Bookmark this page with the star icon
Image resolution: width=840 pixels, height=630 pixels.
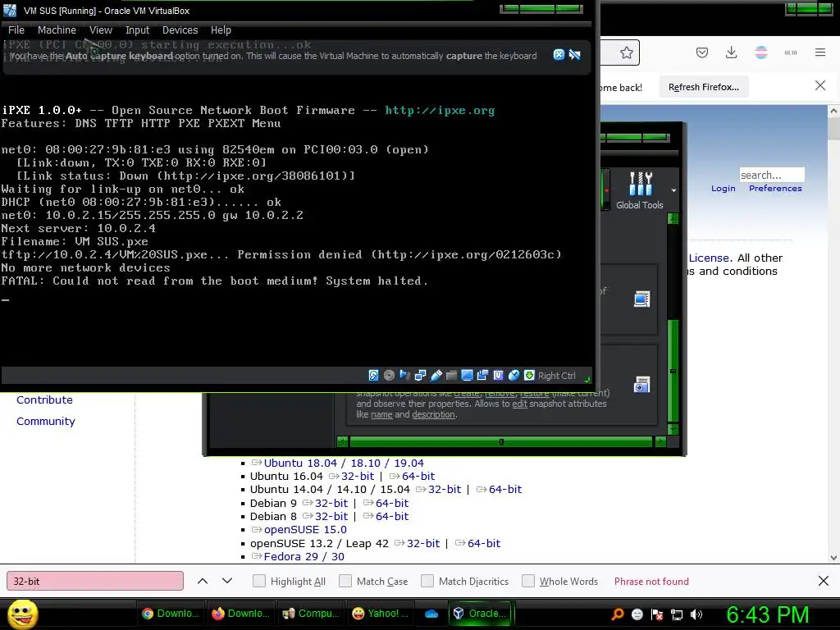pos(626,52)
